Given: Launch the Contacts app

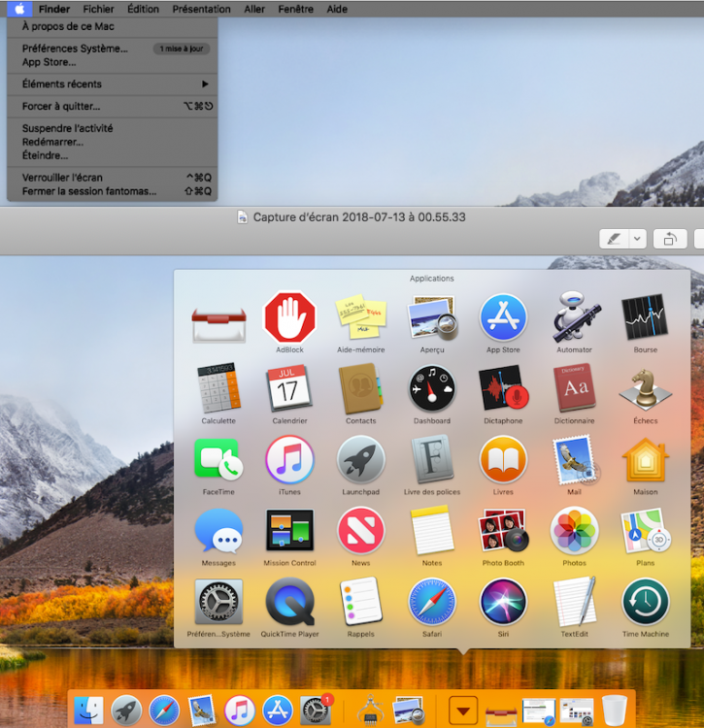Looking at the screenshot, I should (x=361, y=388).
